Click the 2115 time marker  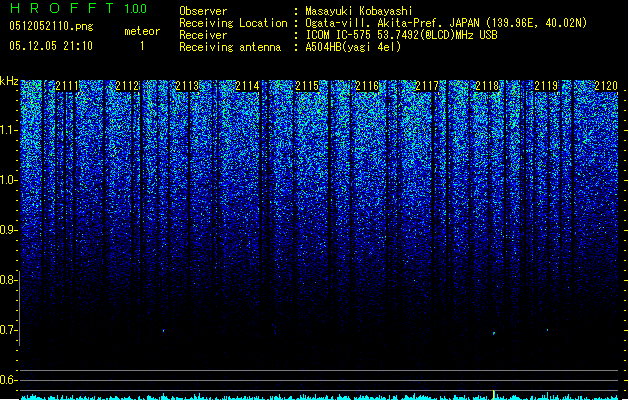(x=307, y=86)
